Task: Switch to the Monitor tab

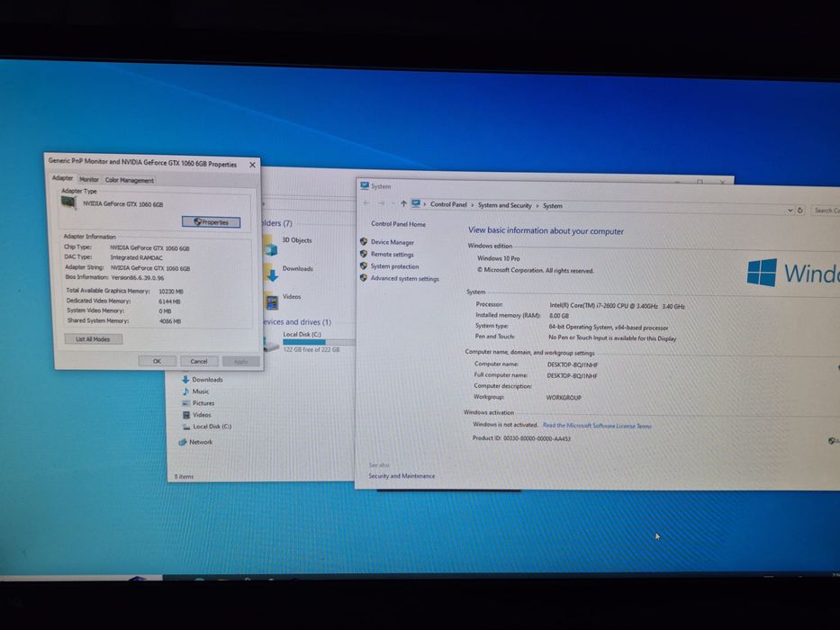Action: [x=89, y=179]
